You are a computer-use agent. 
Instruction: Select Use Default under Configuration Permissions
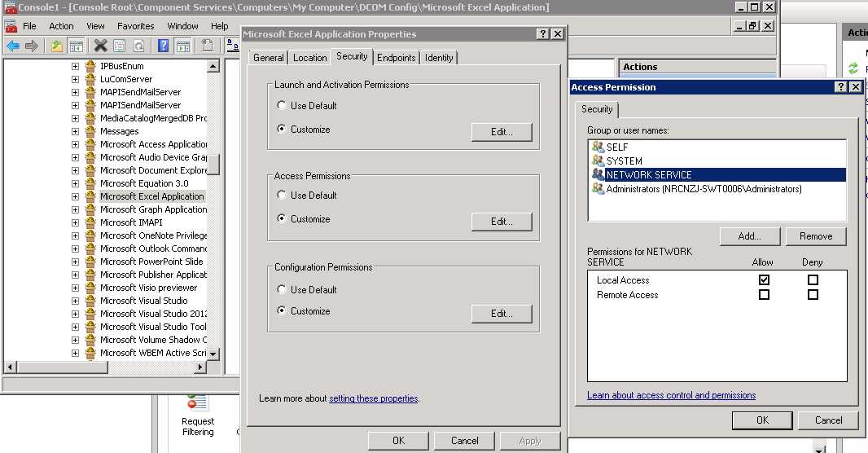pos(282,289)
